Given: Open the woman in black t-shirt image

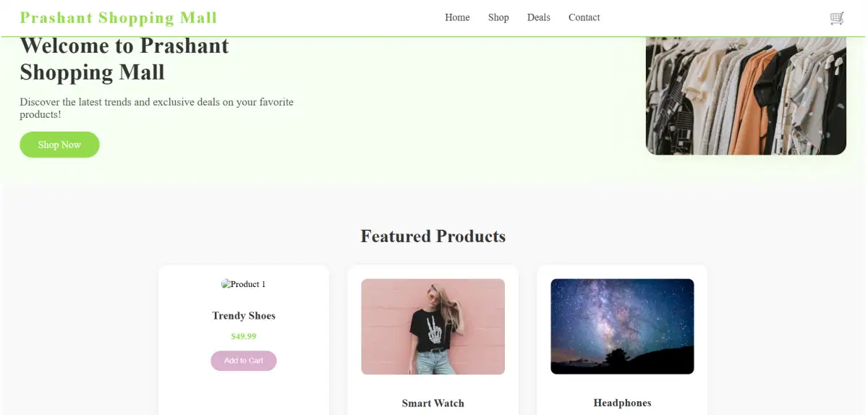Looking at the screenshot, I should (x=433, y=327).
